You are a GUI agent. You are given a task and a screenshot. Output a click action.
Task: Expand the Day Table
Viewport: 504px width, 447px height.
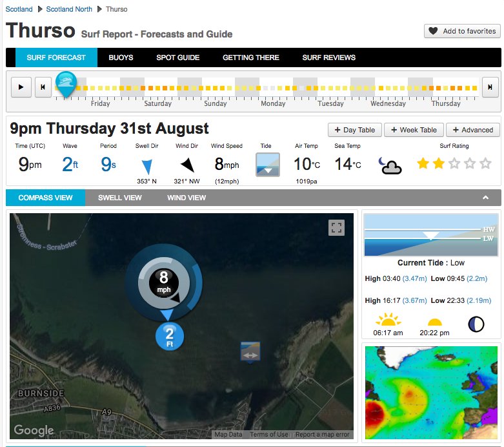[x=355, y=130]
